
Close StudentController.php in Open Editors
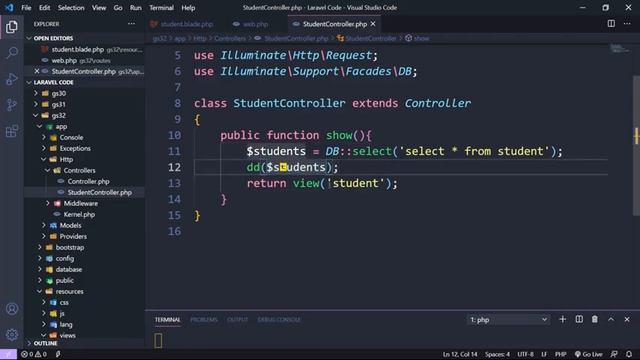pyautogui.click(x=37, y=71)
